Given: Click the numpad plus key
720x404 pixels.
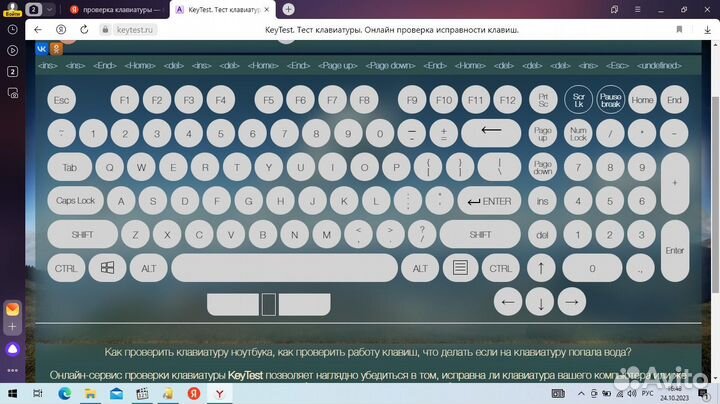Looking at the screenshot, I should coord(675,183).
